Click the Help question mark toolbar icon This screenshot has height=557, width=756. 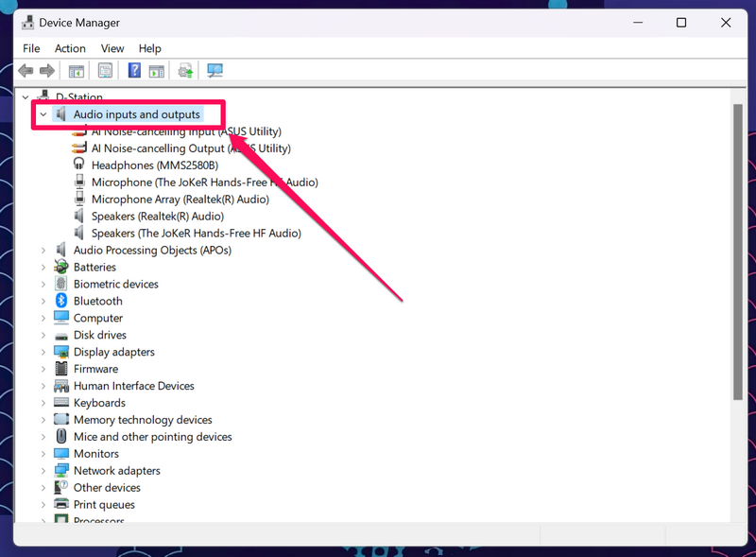(134, 71)
